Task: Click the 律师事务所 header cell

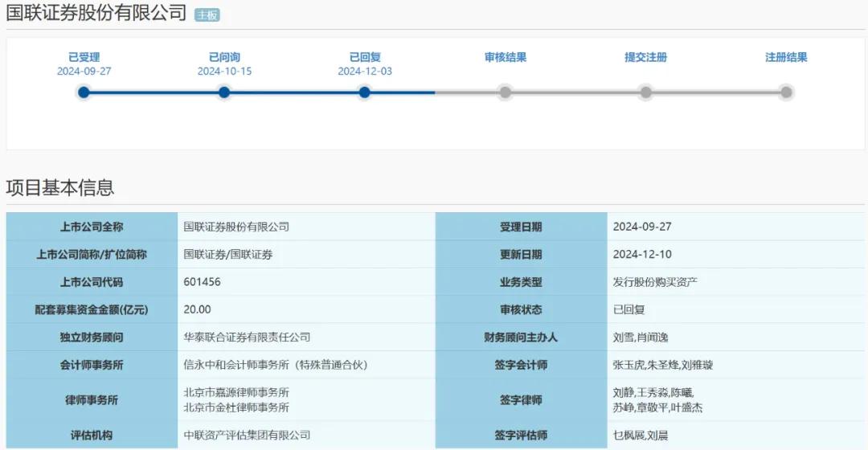Action: pyautogui.click(x=92, y=400)
